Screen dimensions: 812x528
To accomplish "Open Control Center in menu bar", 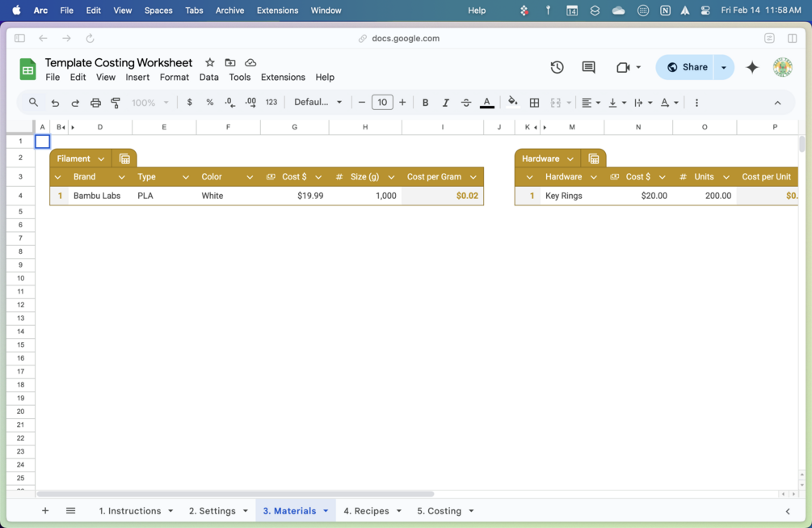I will [705, 11].
